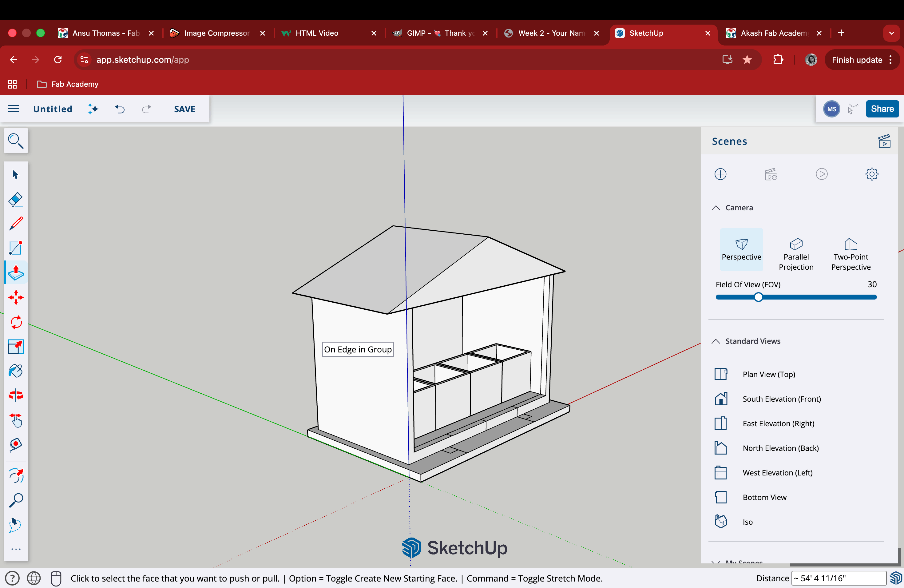The height and width of the screenshot is (588, 904).
Task: Choose Plan View (Top) standard view
Action: point(768,374)
